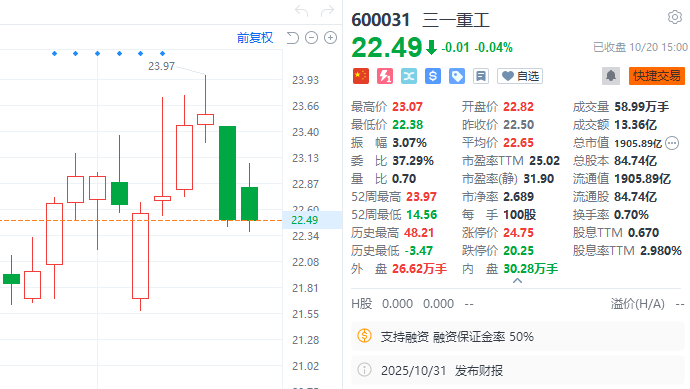Click stock code 600031
The width and height of the screenshot is (690, 389).
coord(381,20)
